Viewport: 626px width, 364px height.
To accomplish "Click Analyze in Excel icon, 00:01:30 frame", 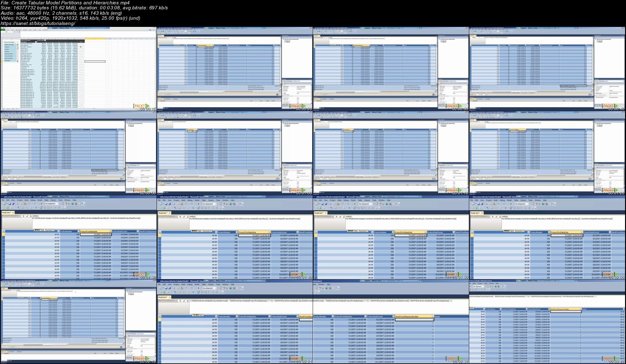I will point(8,208).
